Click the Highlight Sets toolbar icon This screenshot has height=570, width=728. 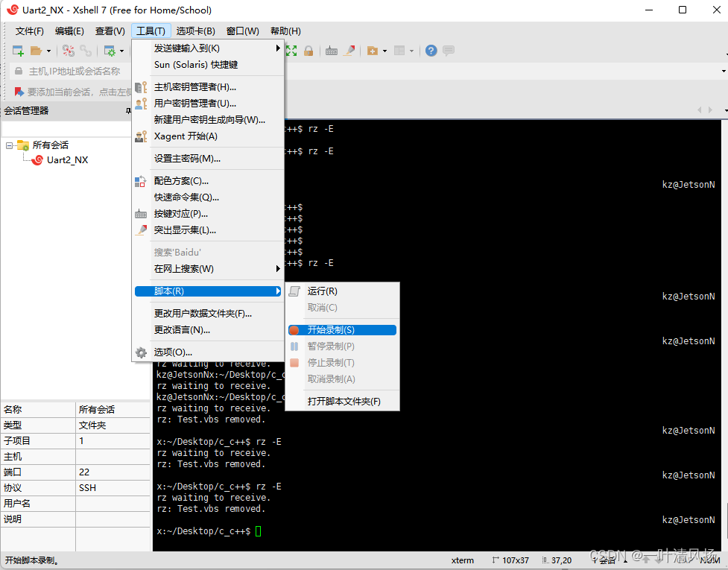coord(349,51)
